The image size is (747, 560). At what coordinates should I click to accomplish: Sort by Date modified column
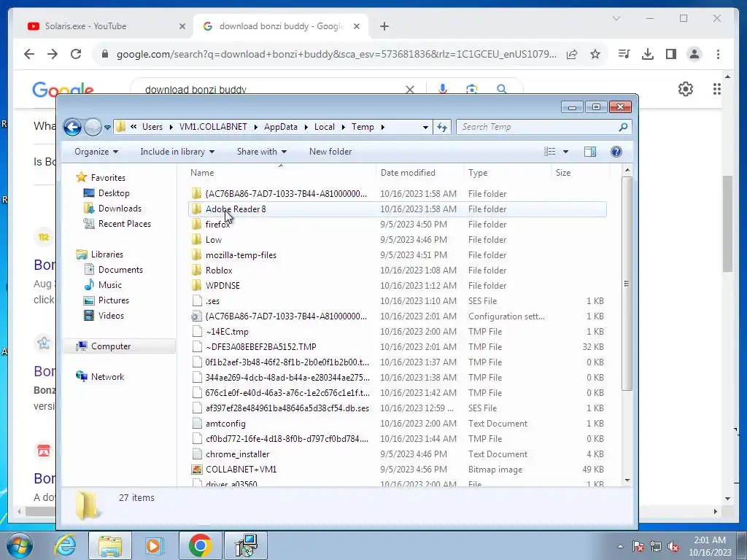pyautogui.click(x=419, y=173)
